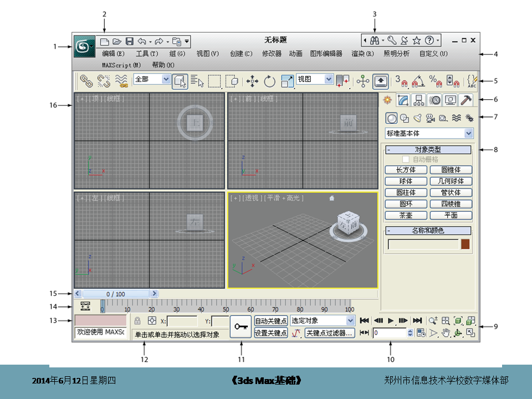532x399 pixels.
Task: Click the 茶壶 teapot button
Action: pos(406,215)
